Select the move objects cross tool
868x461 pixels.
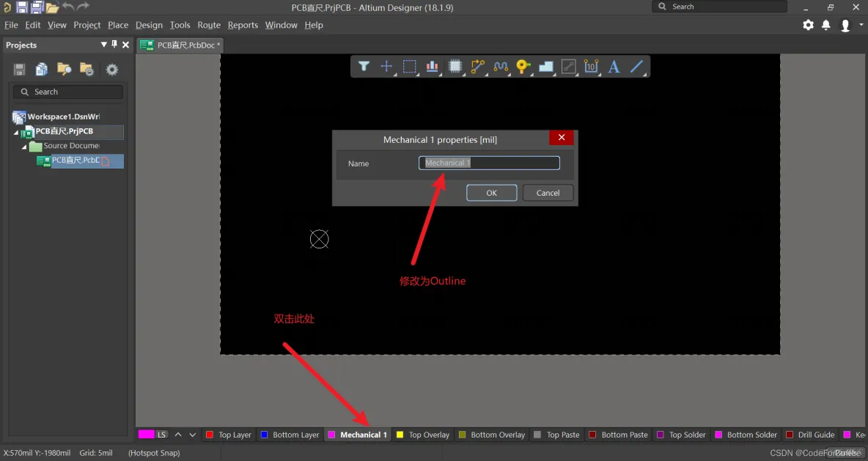tap(386, 67)
